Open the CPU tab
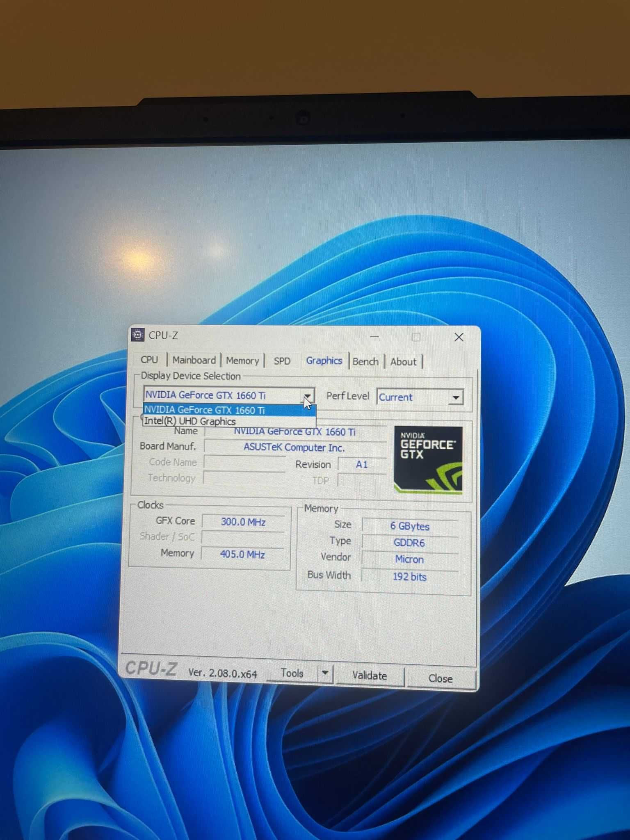630x840 pixels. coord(149,360)
